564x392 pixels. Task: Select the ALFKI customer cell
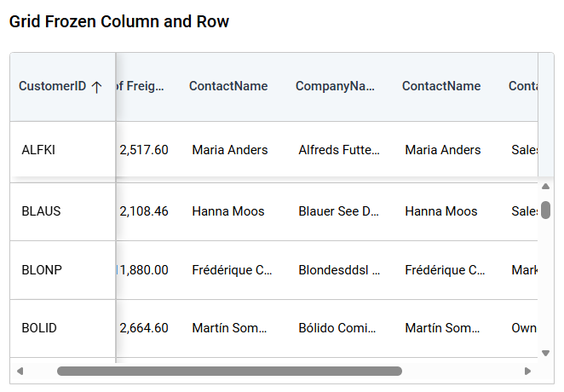tap(38, 150)
